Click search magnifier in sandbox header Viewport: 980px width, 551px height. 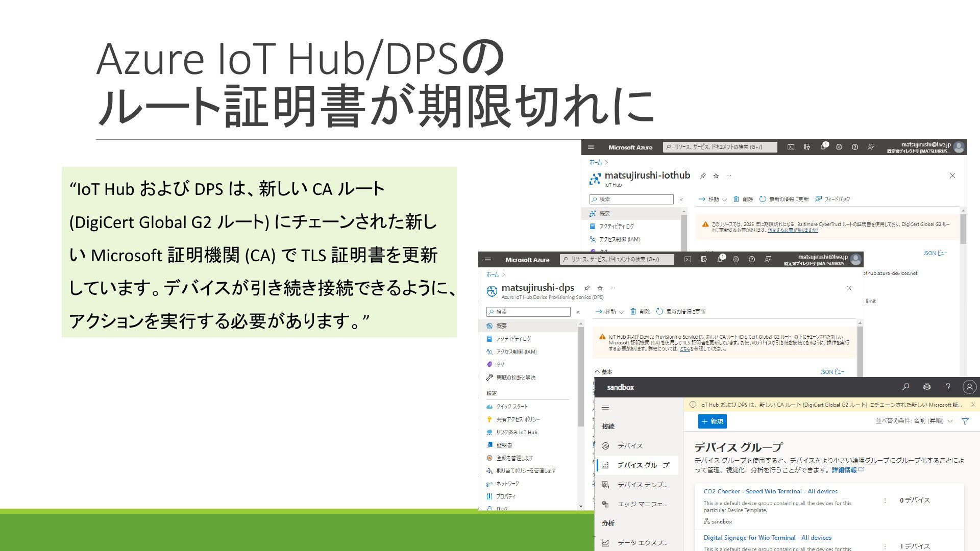point(905,387)
